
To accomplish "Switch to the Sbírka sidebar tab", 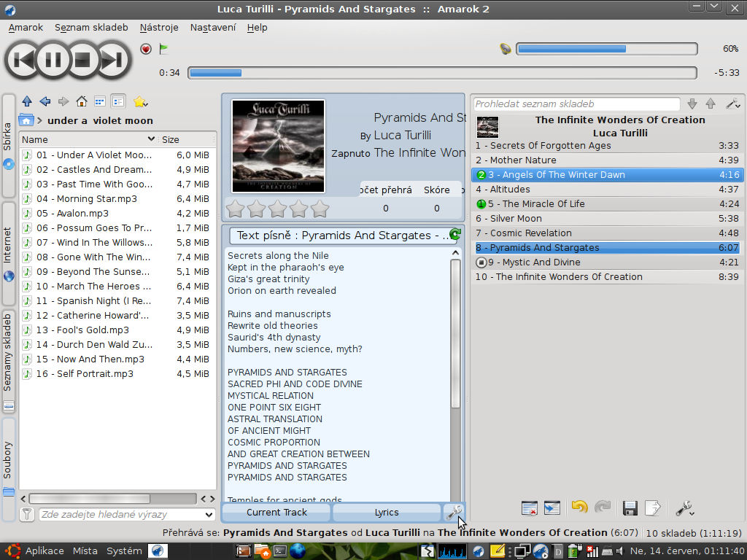I will 9,145.
